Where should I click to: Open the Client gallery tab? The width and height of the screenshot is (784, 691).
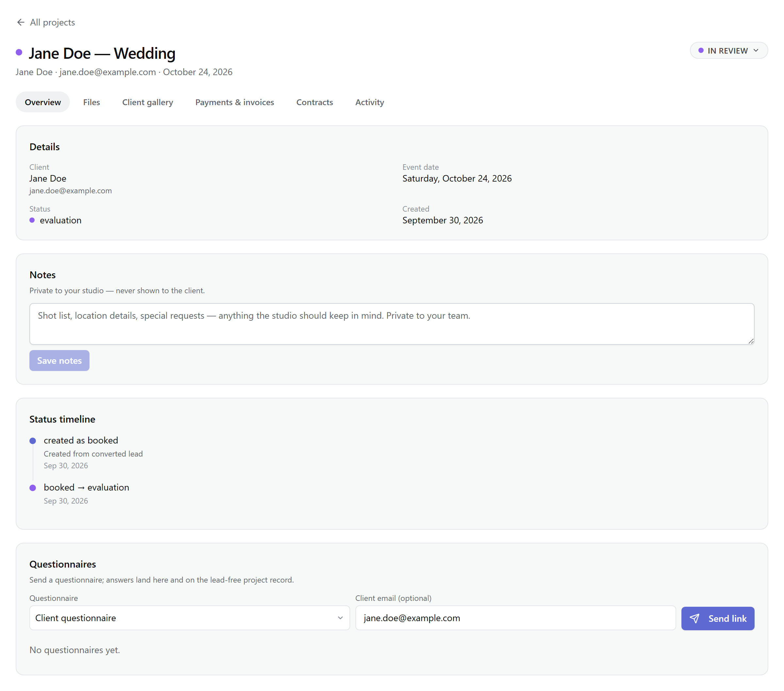click(148, 102)
